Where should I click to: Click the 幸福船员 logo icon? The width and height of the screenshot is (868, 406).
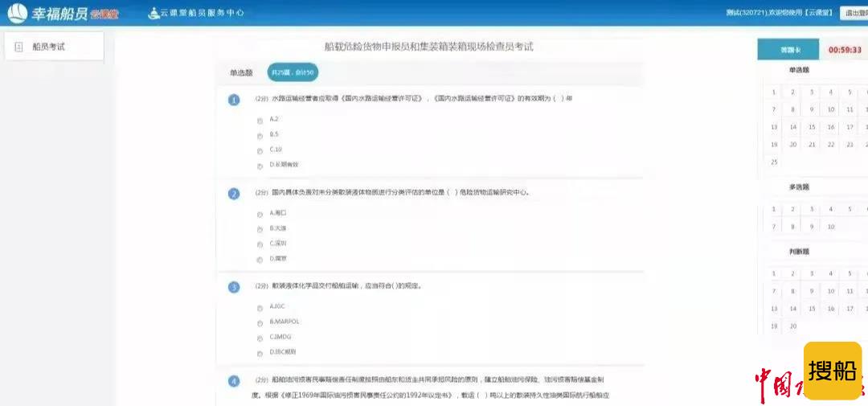[x=17, y=14]
